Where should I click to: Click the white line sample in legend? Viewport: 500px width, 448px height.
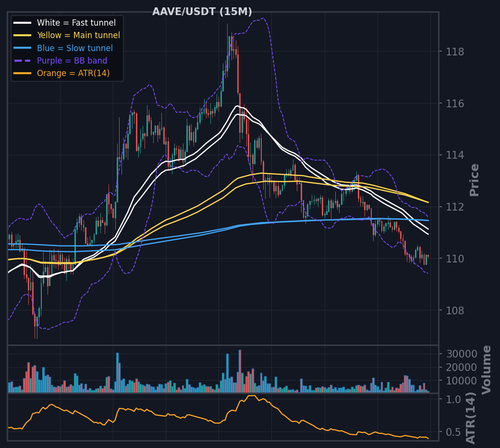22,23
